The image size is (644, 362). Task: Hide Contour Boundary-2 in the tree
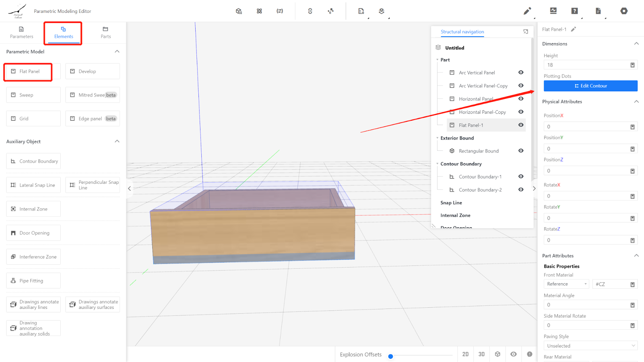pos(521,190)
